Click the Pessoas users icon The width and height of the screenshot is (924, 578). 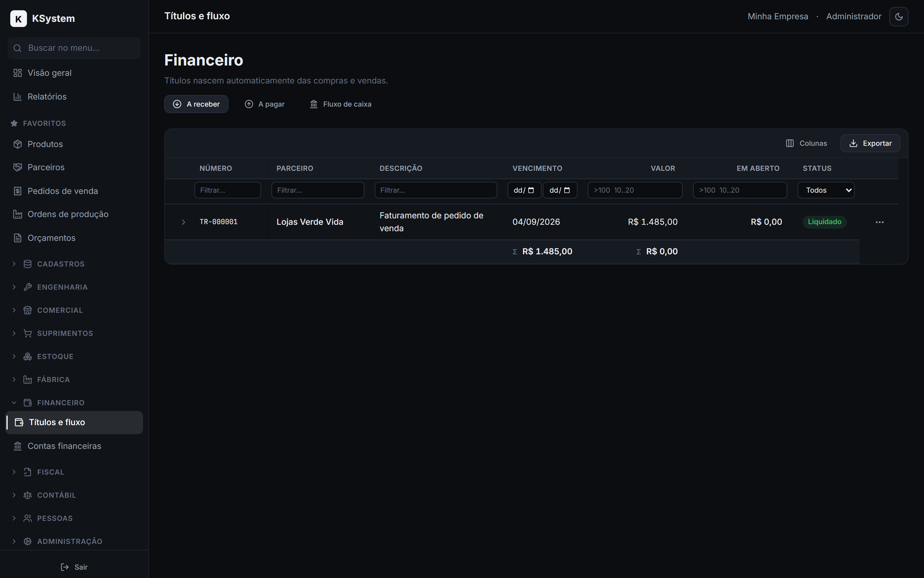[x=28, y=518]
